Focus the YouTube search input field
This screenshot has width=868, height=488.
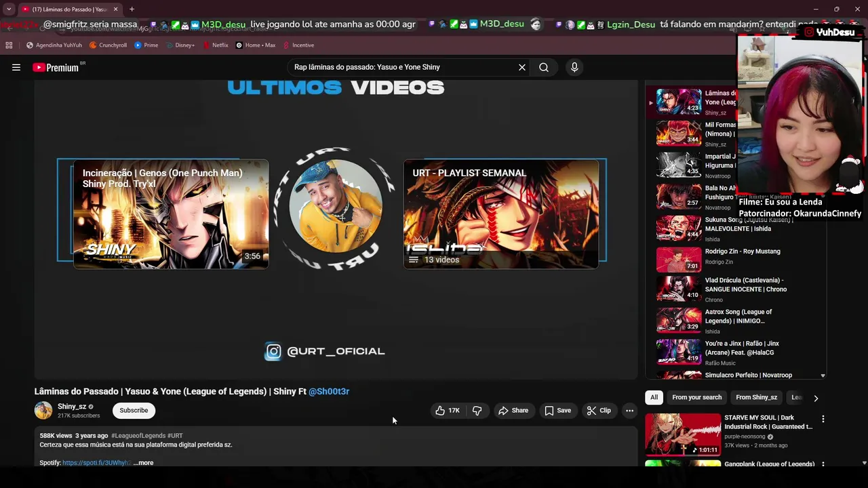click(400, 67)
